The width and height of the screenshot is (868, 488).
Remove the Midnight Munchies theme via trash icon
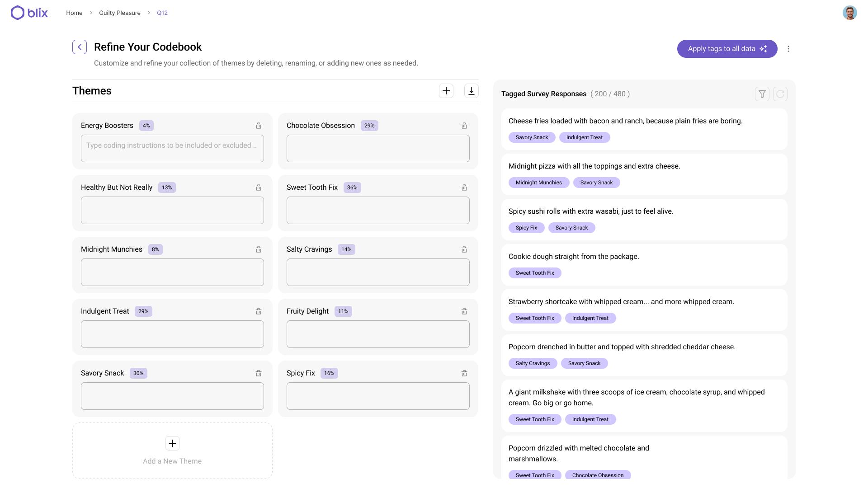[x=259, y=249]
